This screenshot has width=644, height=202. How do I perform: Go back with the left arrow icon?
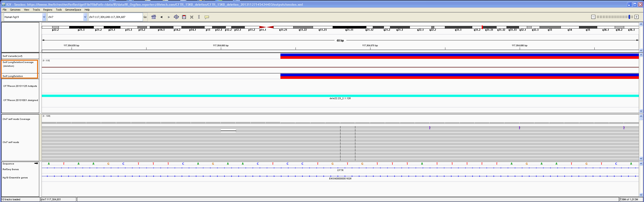(x=161, y=17)
